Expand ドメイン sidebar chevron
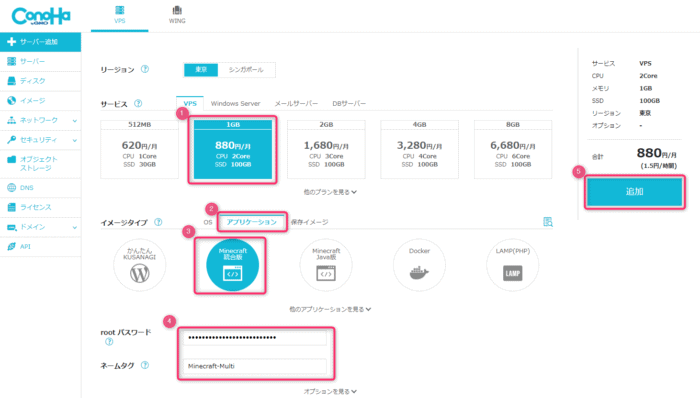Image resolution: width=700 pixels, height=398 pixels. click(x=75, y=227)
